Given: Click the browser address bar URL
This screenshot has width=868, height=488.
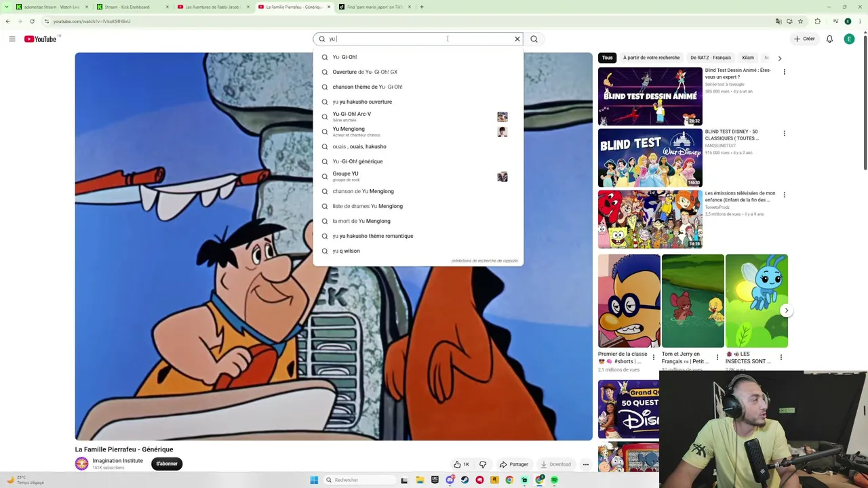Looking at the screenshot, I should pyautogui.click(x=92, y=21).
